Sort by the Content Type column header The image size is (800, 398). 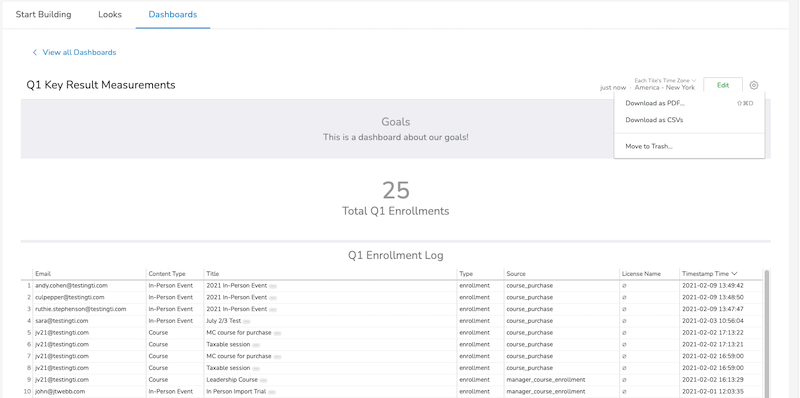click(167, 274)
